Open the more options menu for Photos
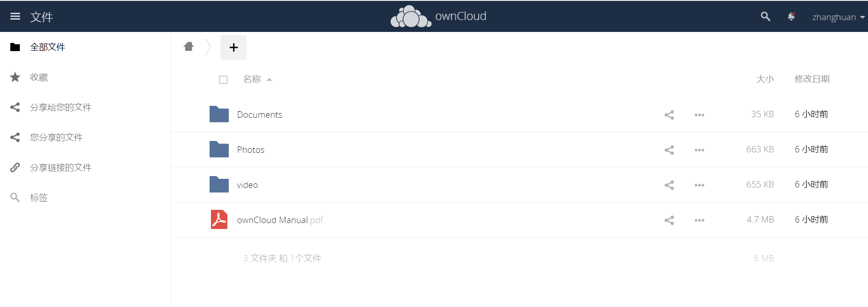 [699, 150]
